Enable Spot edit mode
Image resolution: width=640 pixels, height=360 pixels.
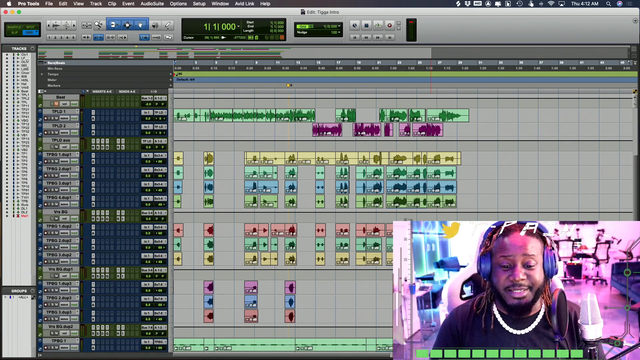(30, 27)
